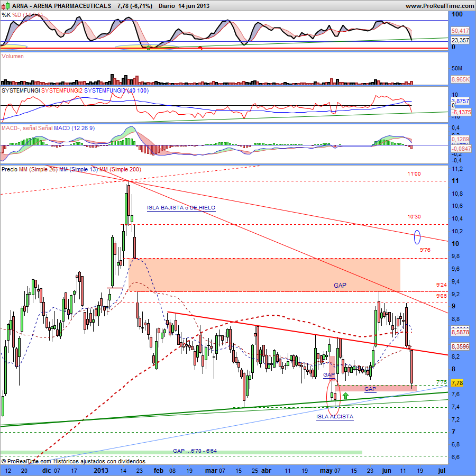The height and width of the screenshot is (476, 476).
Task: Click the GAP label inside the orange zone
Action: click(x=340, y=285)
